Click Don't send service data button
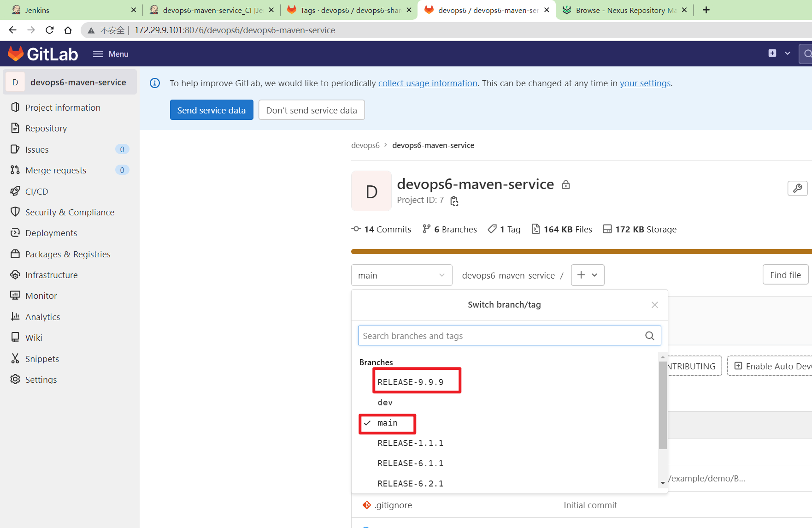This screenshot has width=812, height=528. tap(312, 110)
